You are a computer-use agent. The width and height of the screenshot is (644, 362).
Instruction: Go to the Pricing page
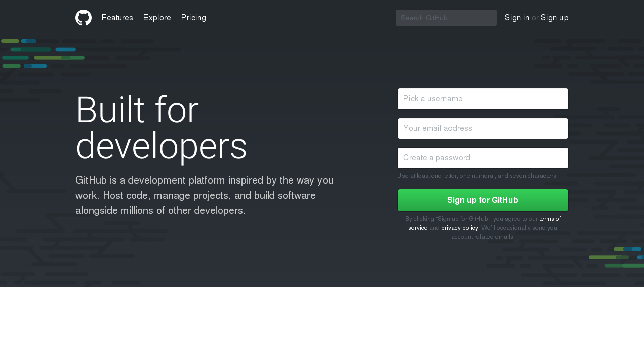194,18
